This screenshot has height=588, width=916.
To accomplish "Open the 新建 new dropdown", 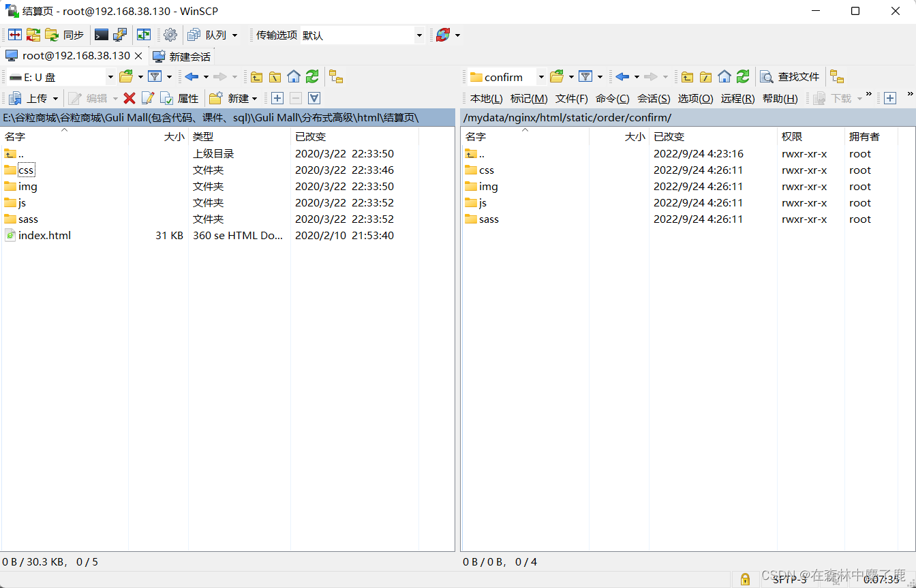I will (233, 98).
